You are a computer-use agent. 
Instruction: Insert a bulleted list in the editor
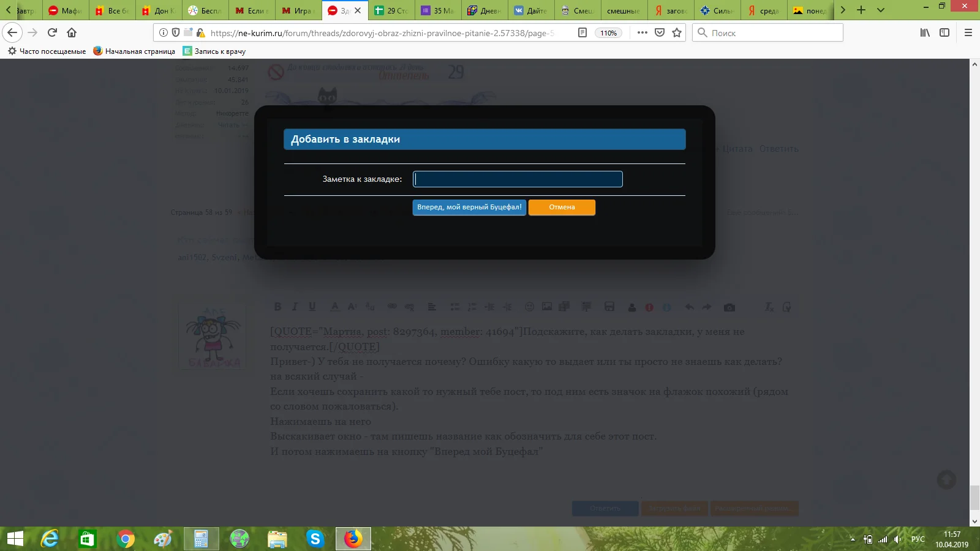coord(454,307)
